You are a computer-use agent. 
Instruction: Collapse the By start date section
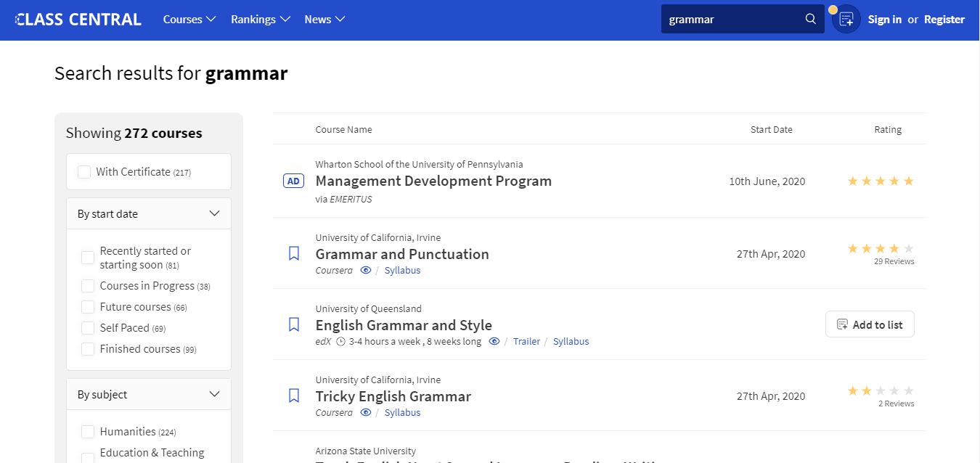[149, 213]
